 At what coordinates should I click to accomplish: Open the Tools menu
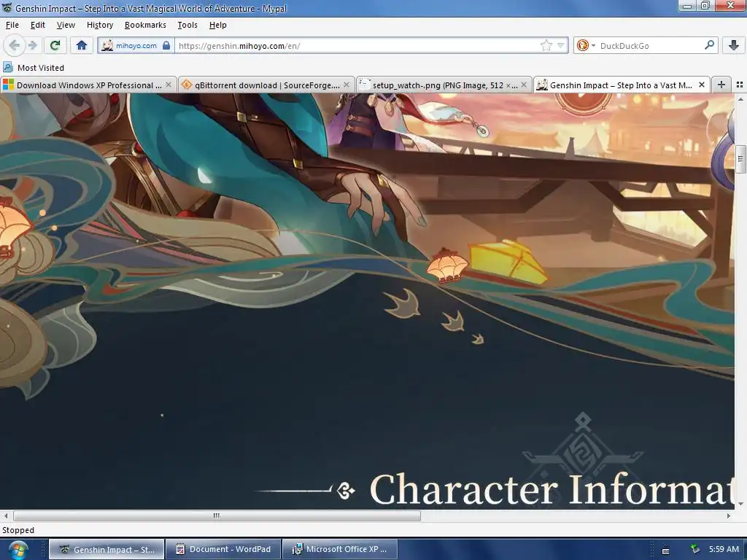(x=187, y=25)
